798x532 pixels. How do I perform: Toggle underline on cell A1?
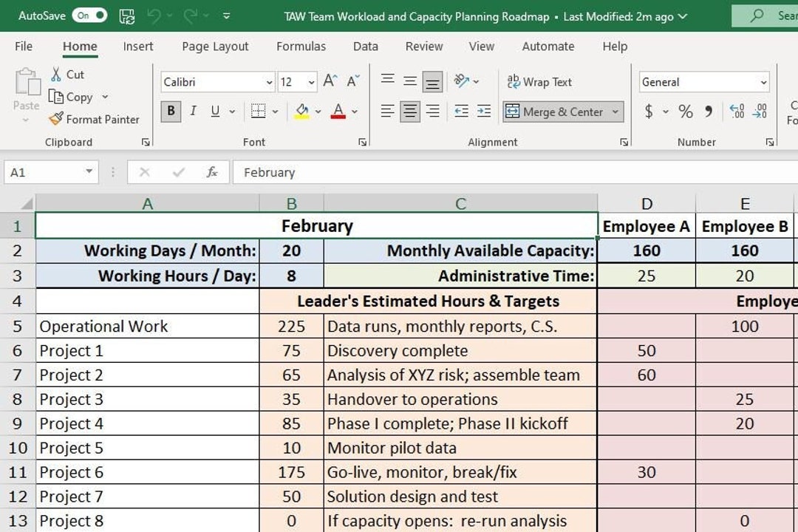pyautogui.click(x=214, y=111)
